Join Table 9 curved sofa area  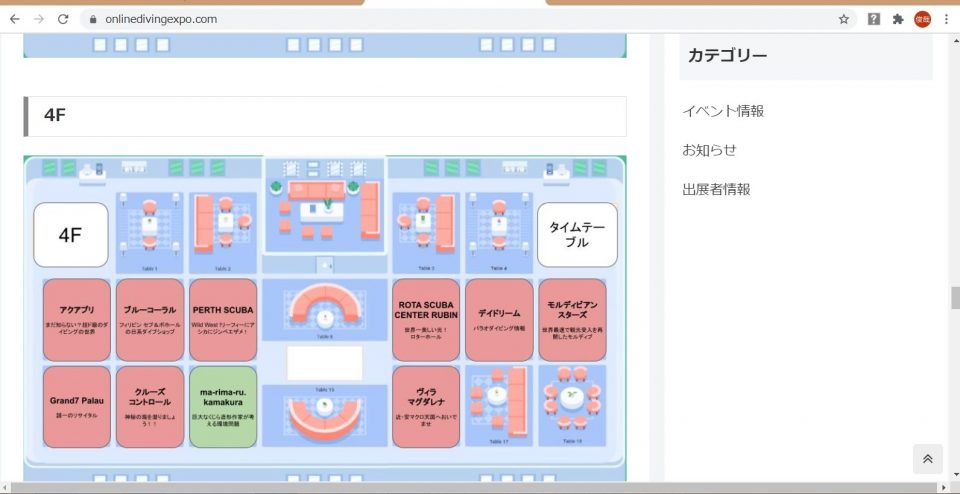[325, 310]
